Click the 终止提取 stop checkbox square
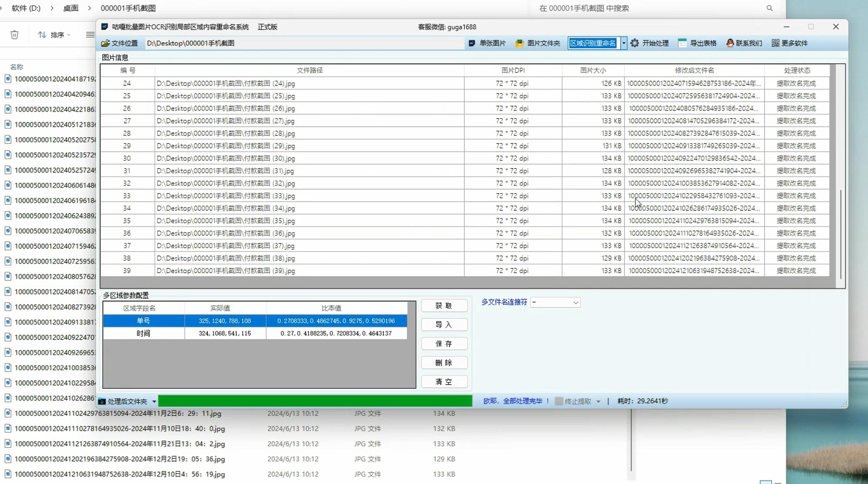The width and height of the screenshot is (868, 484). point(559,401)
